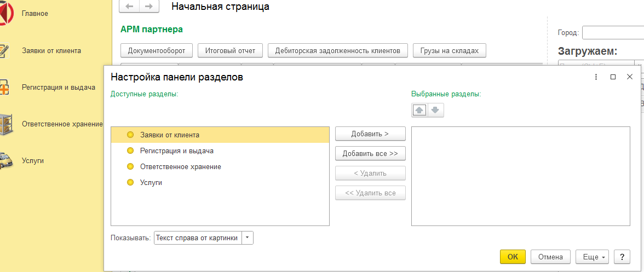Click Ответственное хранение warehouse icon

(4, 124)
